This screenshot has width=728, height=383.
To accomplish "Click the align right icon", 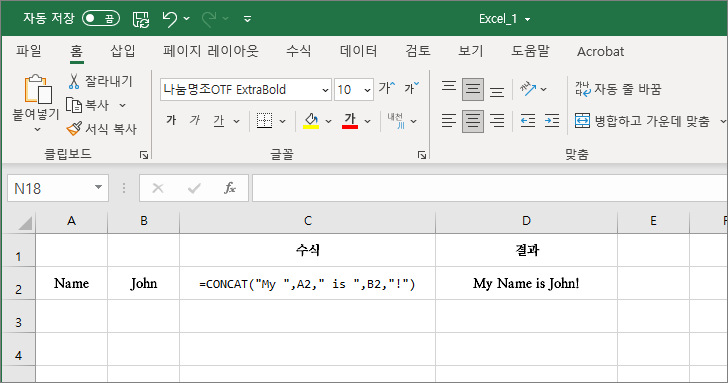I will click(x=497, y=121).
